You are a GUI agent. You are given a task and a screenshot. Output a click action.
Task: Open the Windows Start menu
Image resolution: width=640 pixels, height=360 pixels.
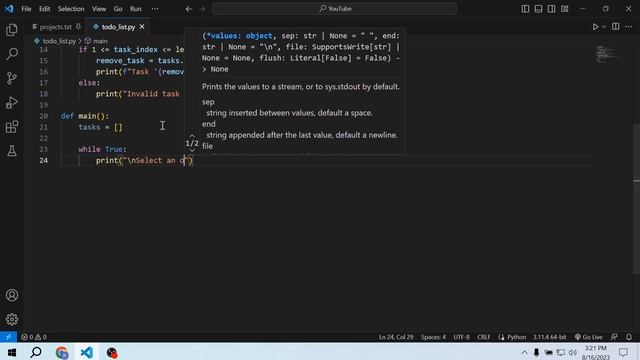click(11, 352)
